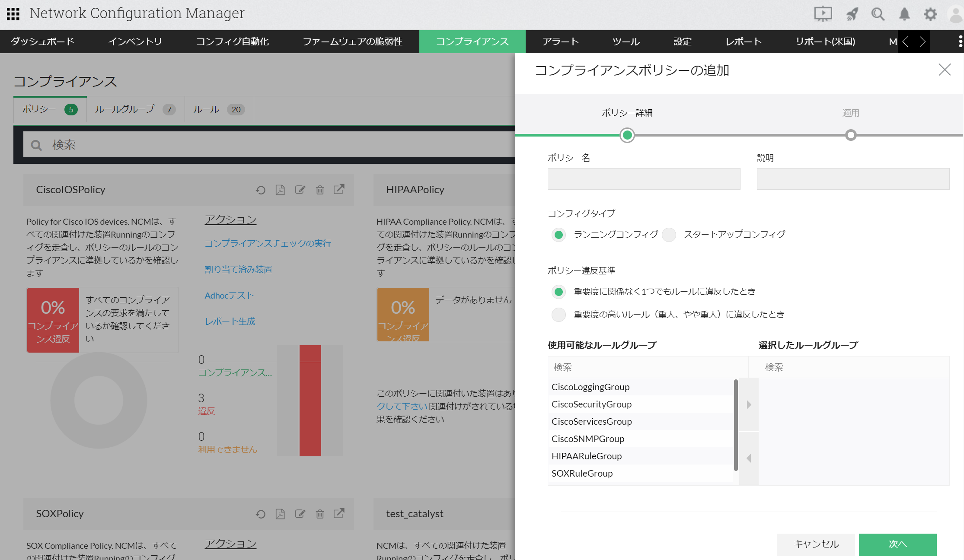The image size is (964, 560).
Task: Open the notifications bell icon
Action: pyautogui.click(x=904, y=14)
